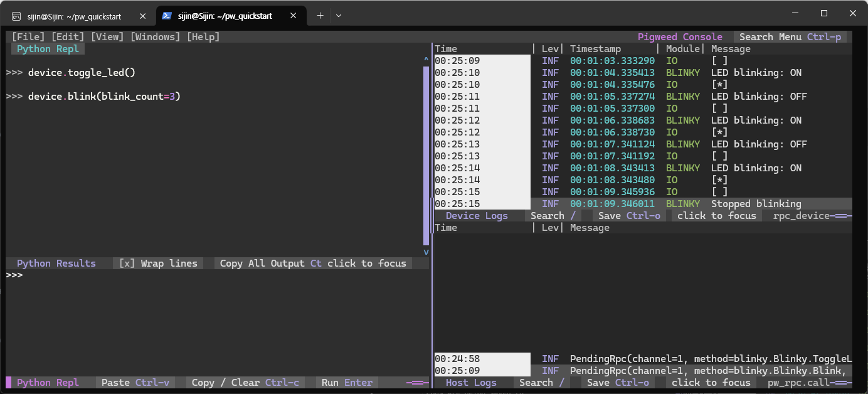Click Message header in Host Logs pane
Image resolution: width=868 pixels, height=394 pixels.
[590, 228]
